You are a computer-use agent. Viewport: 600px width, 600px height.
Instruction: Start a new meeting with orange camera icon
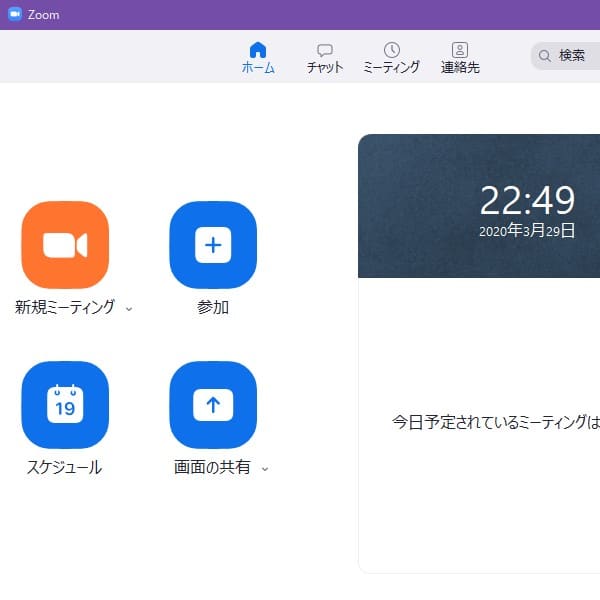[65, 245]
